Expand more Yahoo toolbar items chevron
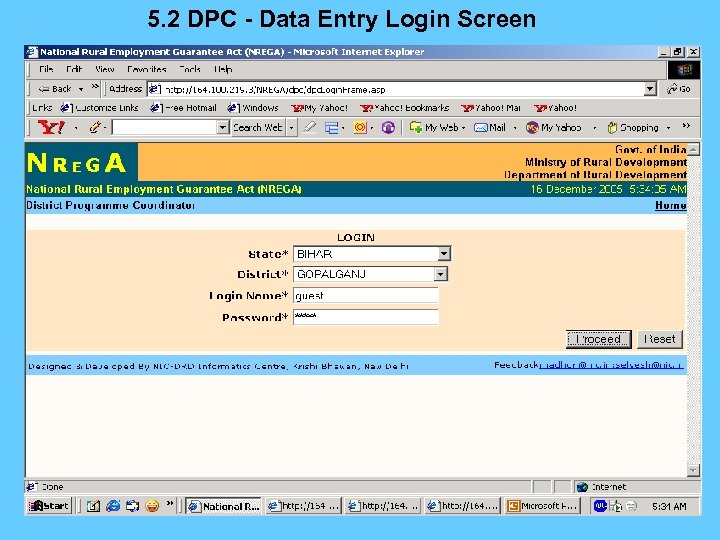Screen dimensions: 720x540 tap(686, 125)
